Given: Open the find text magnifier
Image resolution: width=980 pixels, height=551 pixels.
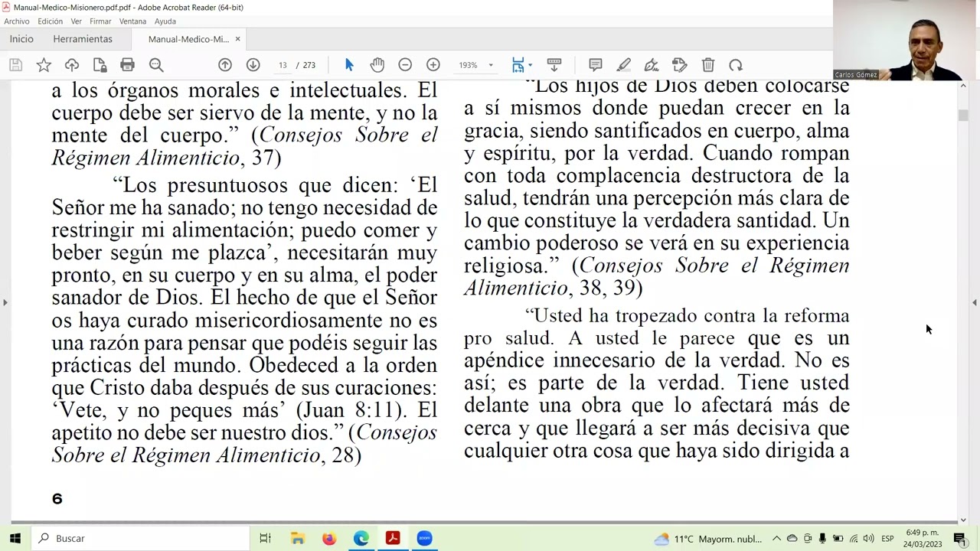Looking at the screenshot, I should coord(156,65).
